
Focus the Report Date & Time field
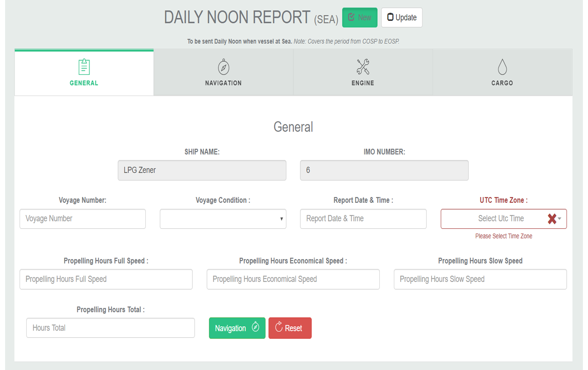[x=363, y=219]
